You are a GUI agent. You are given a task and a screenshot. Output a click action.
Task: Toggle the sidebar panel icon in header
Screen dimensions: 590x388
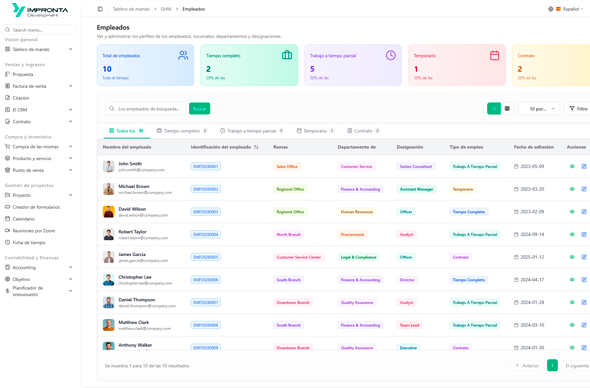pyautogui.click(x=100, y=9)
